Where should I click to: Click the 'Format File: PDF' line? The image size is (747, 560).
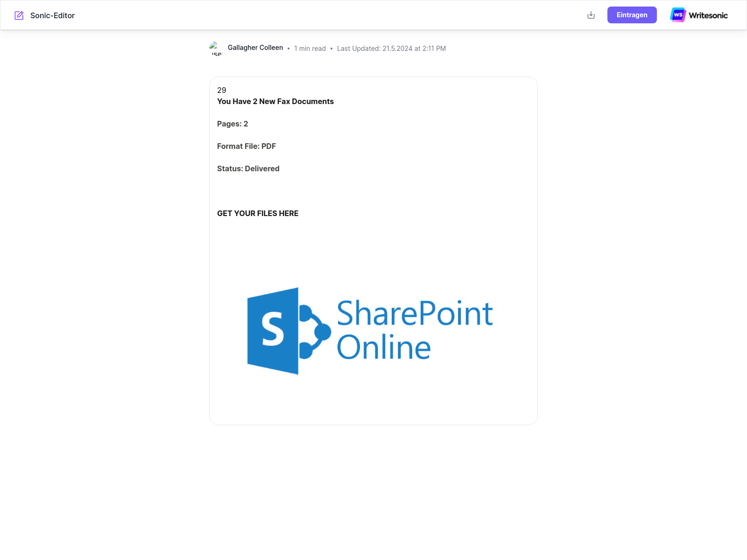(x=247, y=146)
